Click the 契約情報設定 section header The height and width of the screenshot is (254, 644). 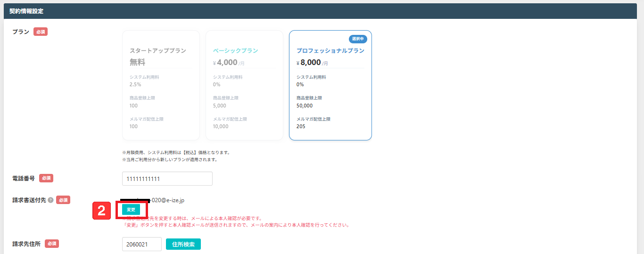click(x=26, y=11)
